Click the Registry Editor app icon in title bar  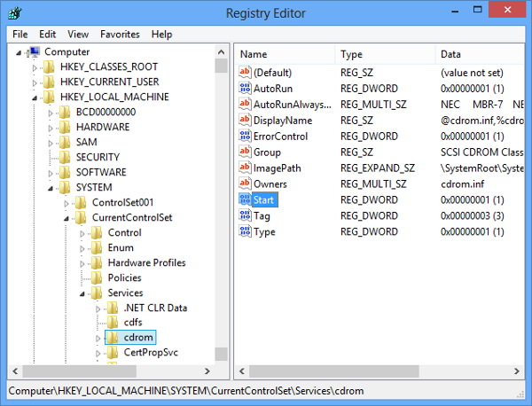coord(14,13)
